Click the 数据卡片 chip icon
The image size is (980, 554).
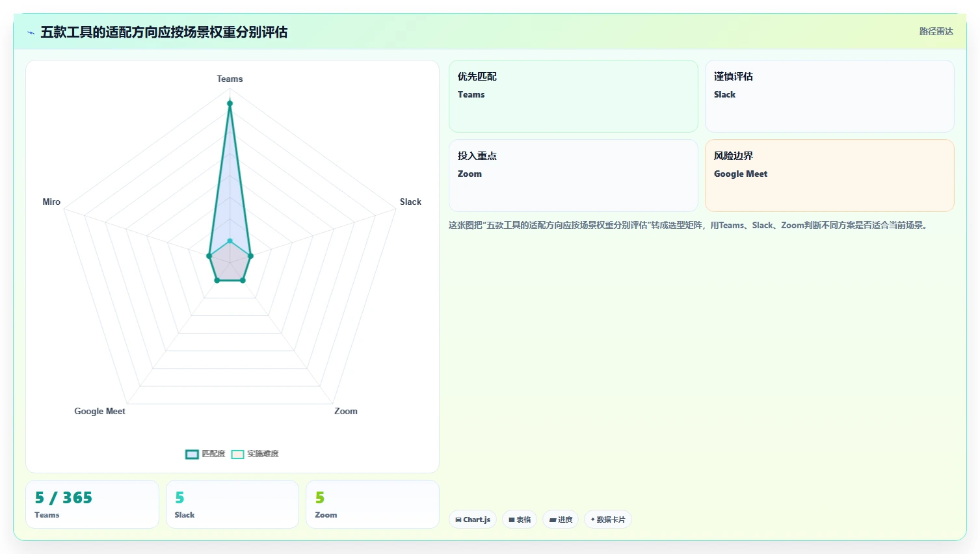[592, 520]
